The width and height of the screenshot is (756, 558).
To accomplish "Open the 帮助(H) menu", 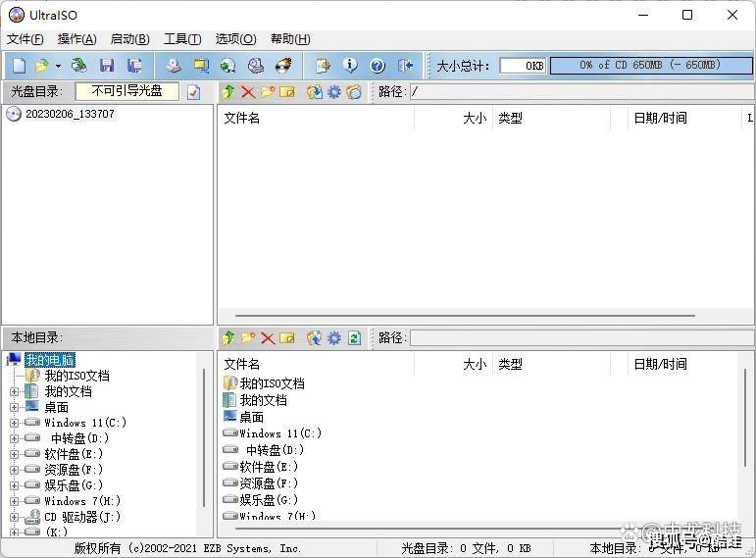I will [x=290, y=39].
